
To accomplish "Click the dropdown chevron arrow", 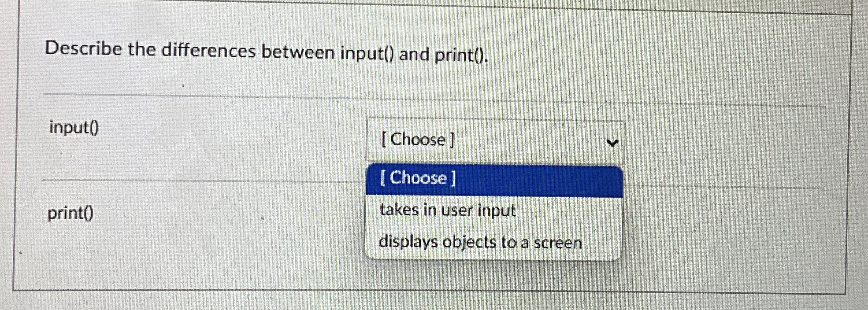I will point(614,141).
